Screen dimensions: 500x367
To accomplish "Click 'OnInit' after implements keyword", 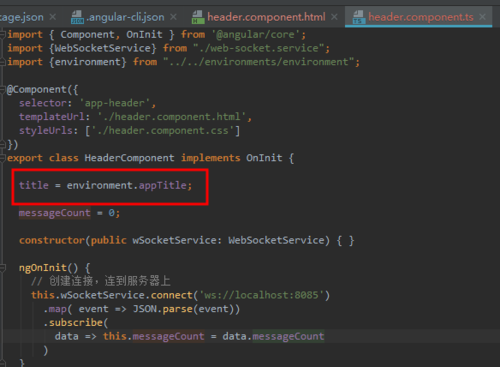I will (x=264, y=158).
